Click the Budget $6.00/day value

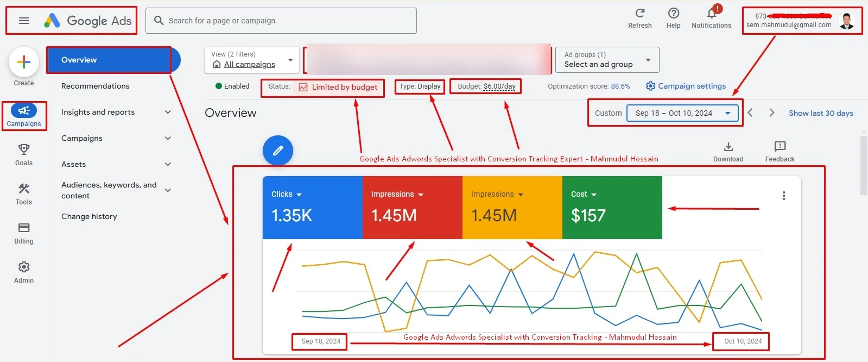pyautogui.click(x=499, y=86)
